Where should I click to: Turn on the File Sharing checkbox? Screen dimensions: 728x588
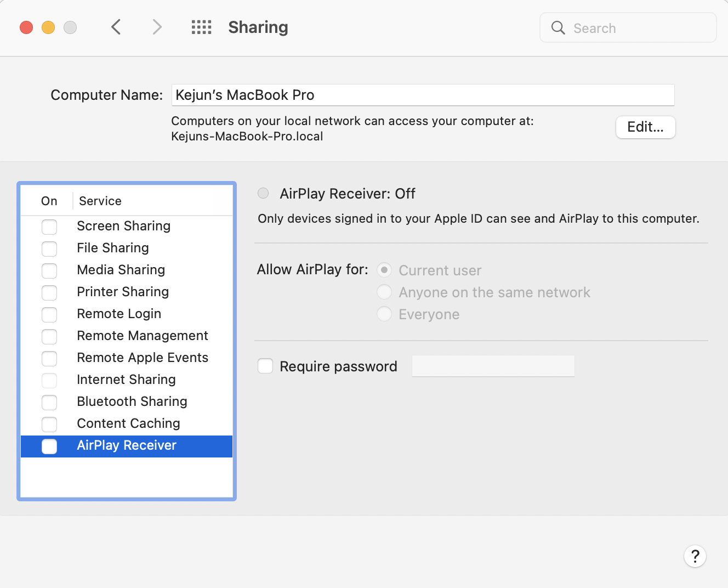coord(49,248)
